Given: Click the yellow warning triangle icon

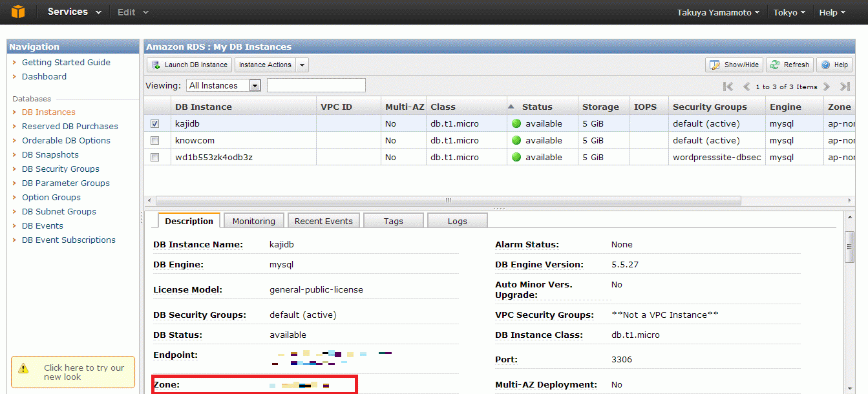Looking at the screenshot, I should point(24,368).
